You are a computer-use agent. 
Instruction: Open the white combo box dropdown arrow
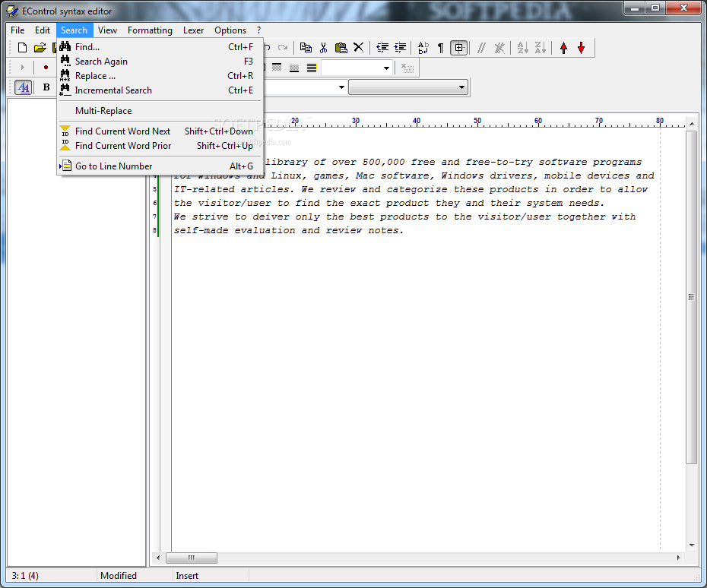341,87
